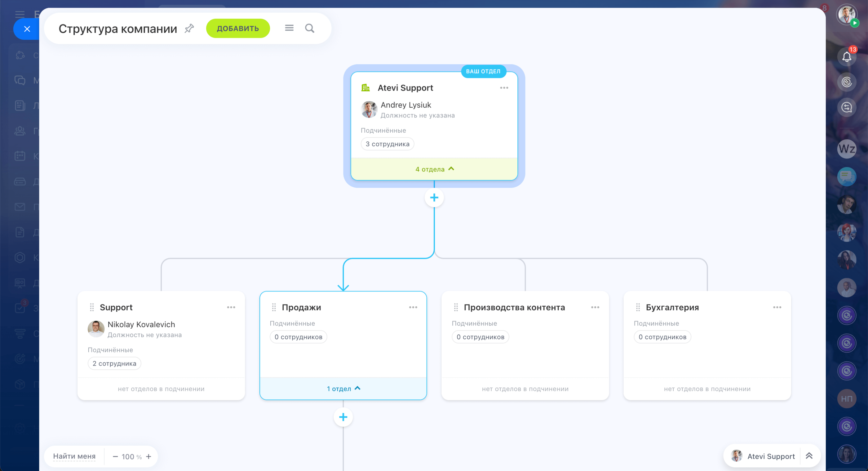868x471 pixels.
Task: Click the double chevron up icon
Action: point(809,456)
